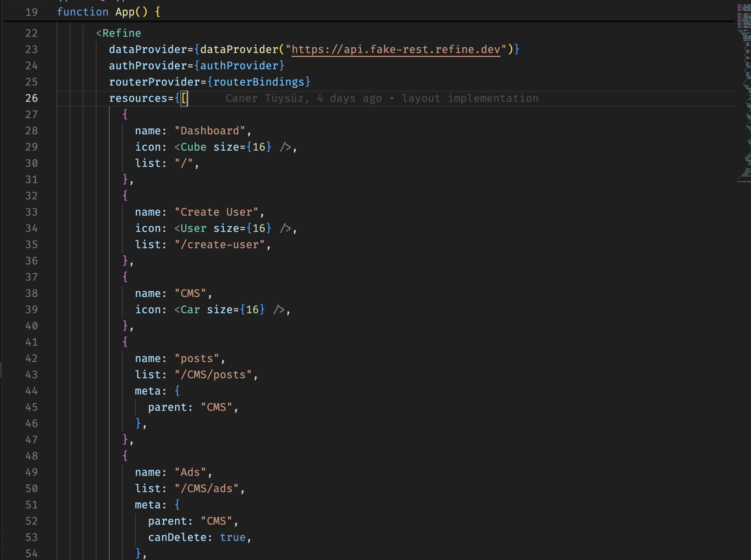Click line number 26 in the gutter
The height and width of the screenshot is (560, 751).
click(31, 98)
